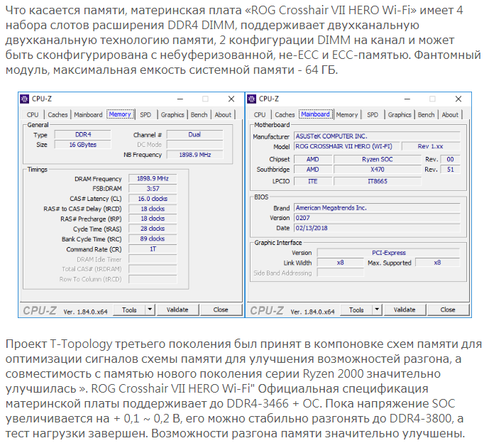
Task: Click Command Rate value 1T
Action: coord(153,249)
